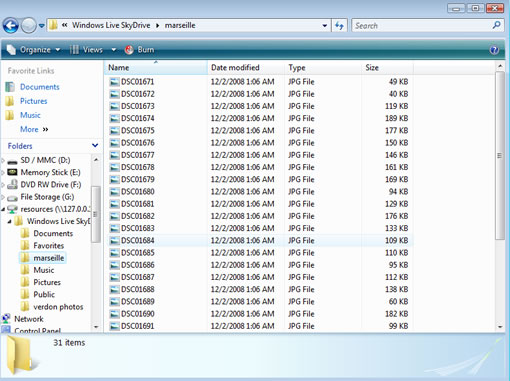The height and width of the screenshot is (381, 510).
Task: Sort by Size column header
Action: coord(387,68)
